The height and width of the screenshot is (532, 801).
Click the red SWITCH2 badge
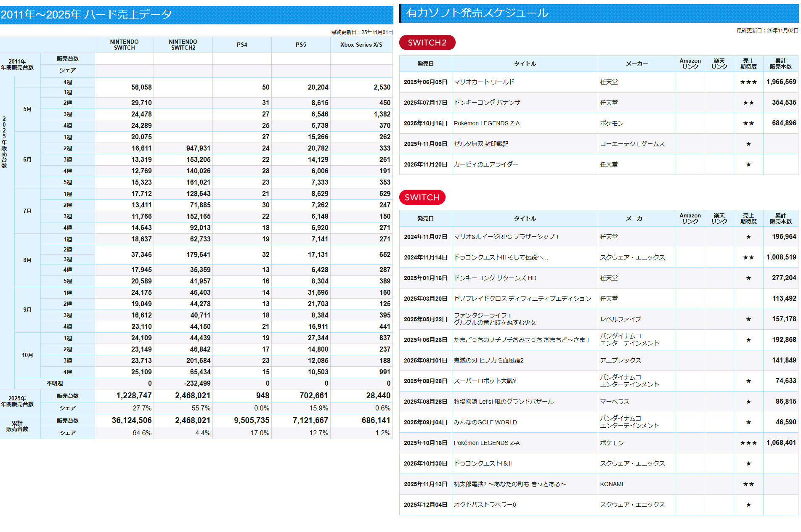tap(427, 42)
